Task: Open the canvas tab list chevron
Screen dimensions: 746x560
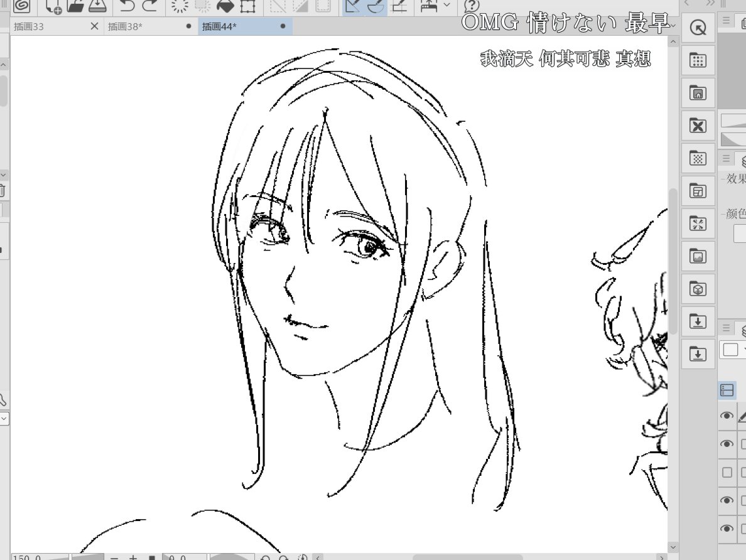Action: pyautogui.click(x=673, y=26)
